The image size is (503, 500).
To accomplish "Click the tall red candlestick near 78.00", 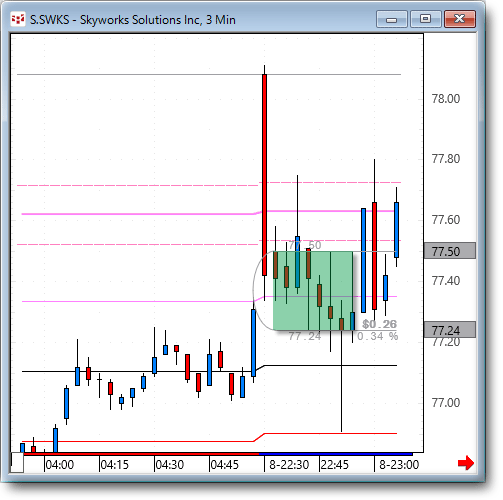I will click(x=264, y=175).
